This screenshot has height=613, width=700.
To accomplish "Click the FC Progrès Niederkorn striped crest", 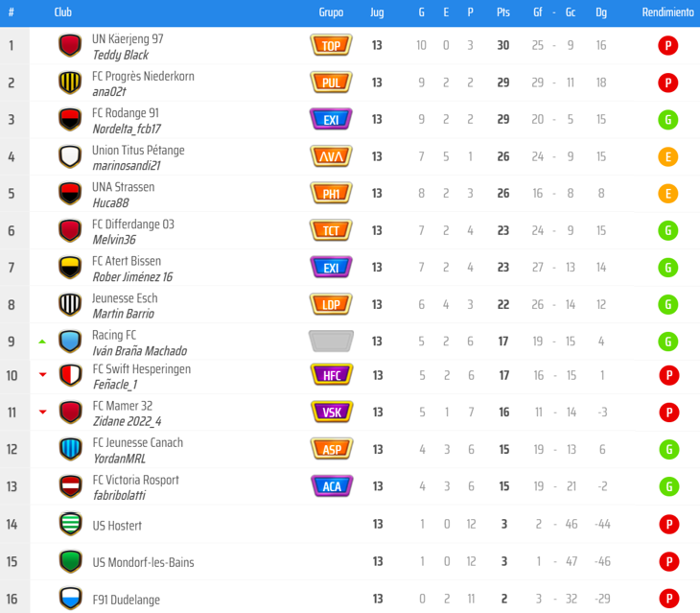I will pyautogui.click(x=70, y=83).
